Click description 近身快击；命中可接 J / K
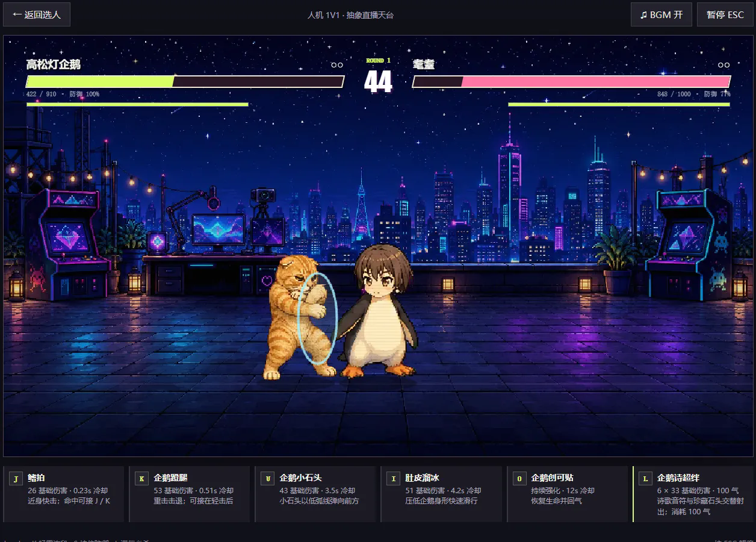Image resolution: width=756 pixels, height=542 pixels. pos(69,500)
